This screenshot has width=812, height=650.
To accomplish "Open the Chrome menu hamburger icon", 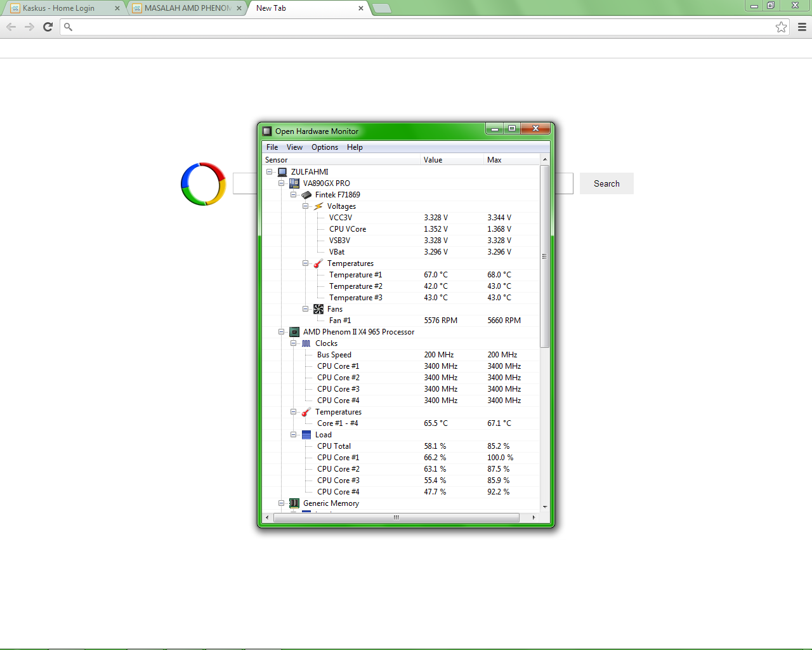I will (802, 27).
